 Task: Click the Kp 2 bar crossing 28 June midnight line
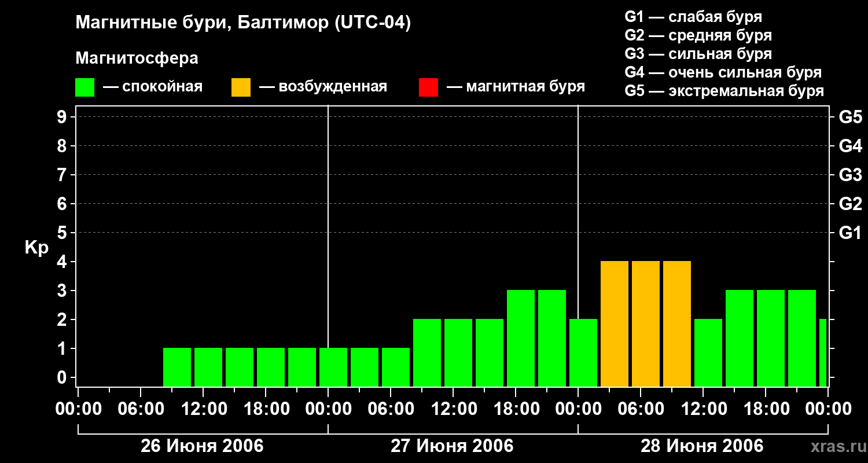coord(583,352)
